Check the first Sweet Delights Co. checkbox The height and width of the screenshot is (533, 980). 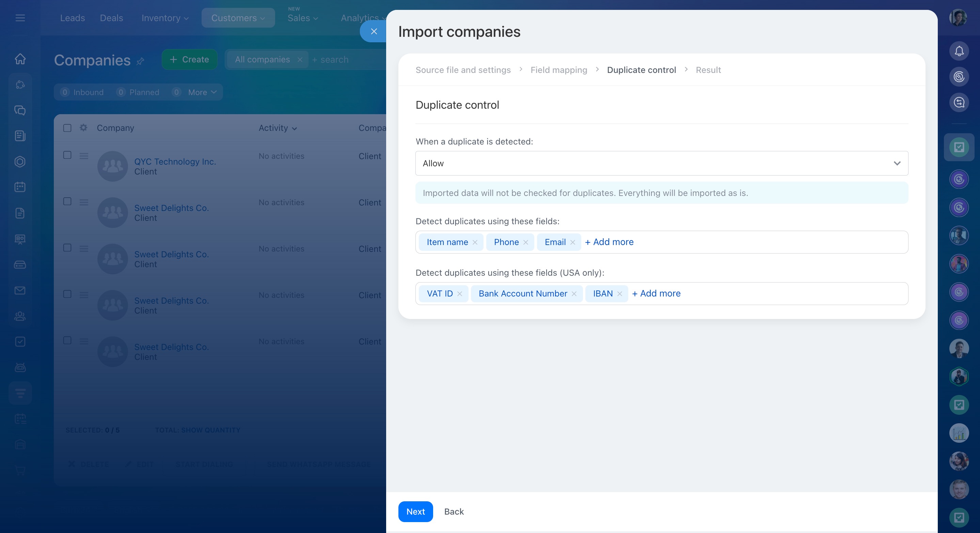[67, 201]
